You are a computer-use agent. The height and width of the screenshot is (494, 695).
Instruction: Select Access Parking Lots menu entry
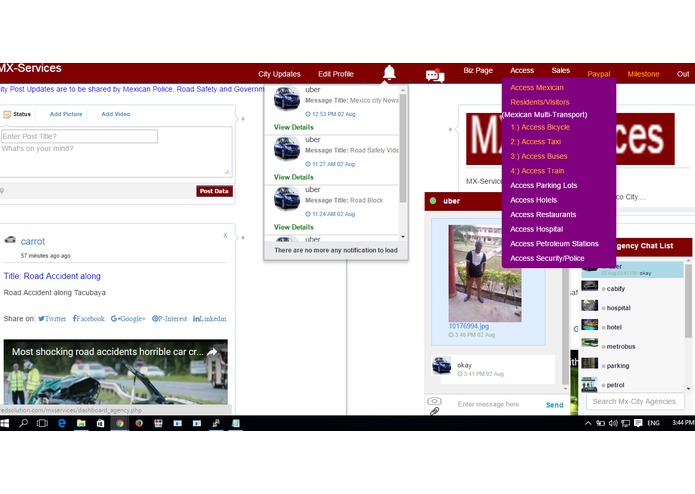point(543,186)
